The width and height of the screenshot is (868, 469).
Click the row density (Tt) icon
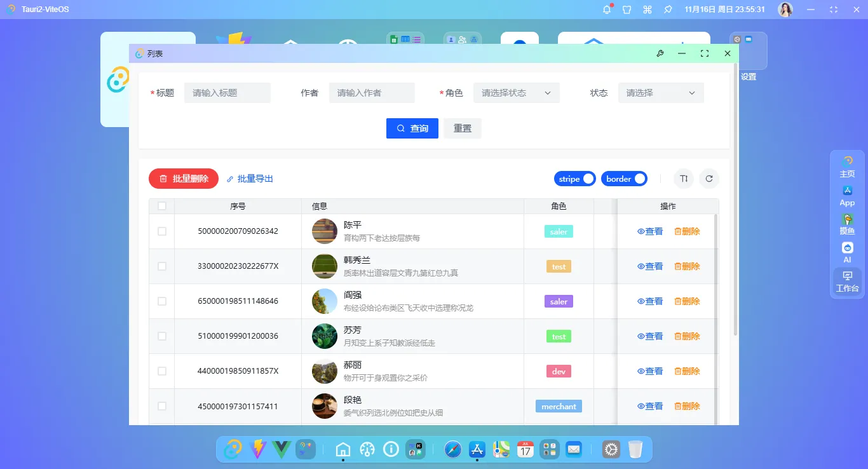pyautogui.click(x=683, y=179)
